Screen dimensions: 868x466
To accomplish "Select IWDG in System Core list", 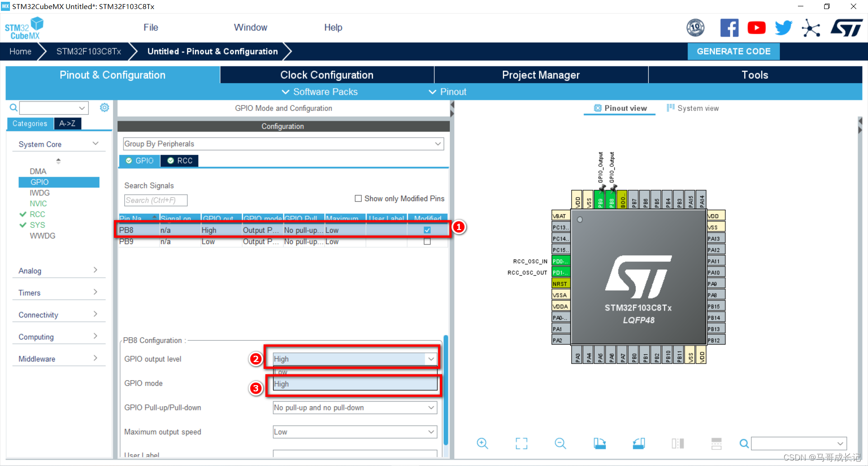I will [x=39, y=193].
